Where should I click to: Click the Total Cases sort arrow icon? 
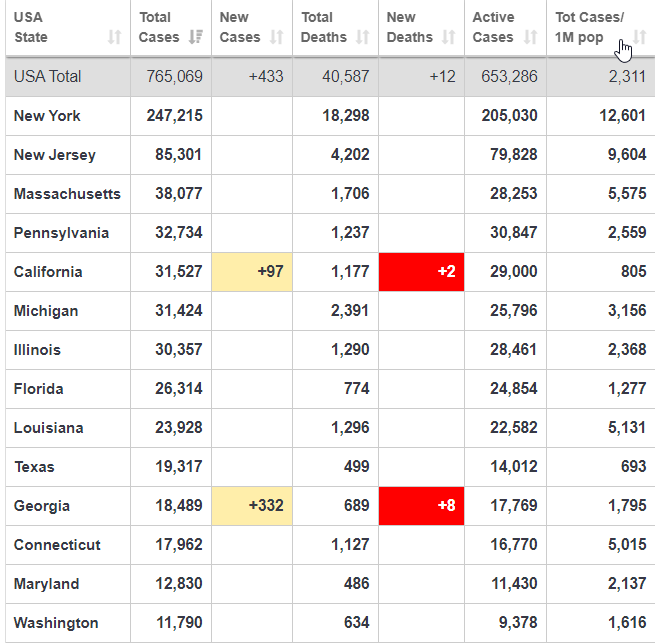[196, 37]
